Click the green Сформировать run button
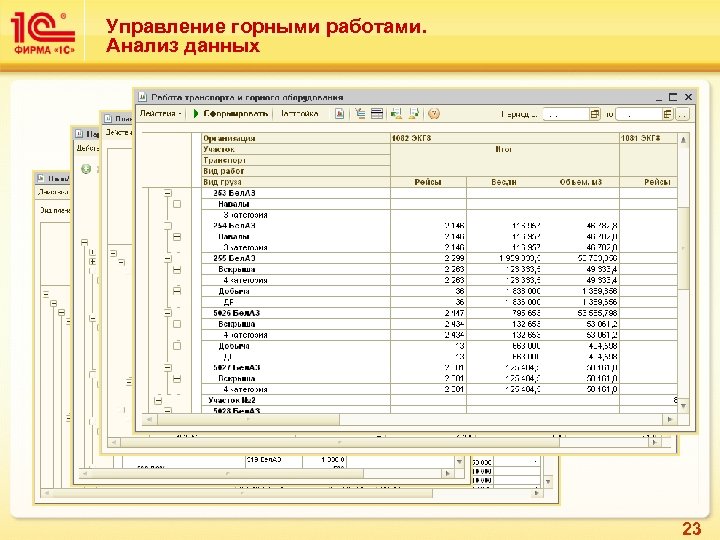Screen dimensions: 720x540 231,113
